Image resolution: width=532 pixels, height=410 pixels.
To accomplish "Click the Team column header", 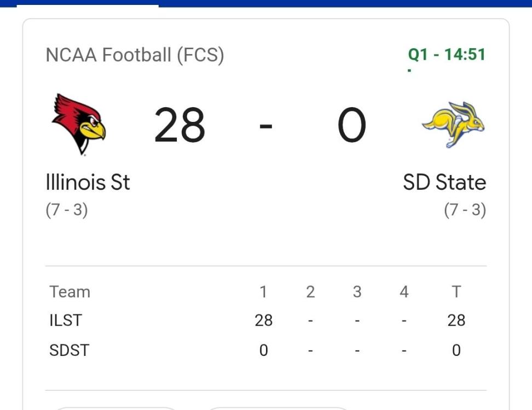I will pos(70,292).
